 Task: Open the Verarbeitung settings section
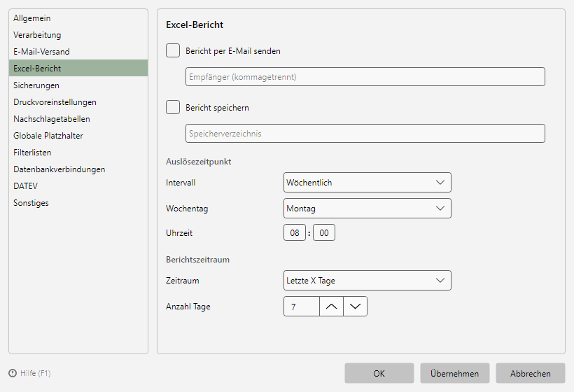coord(78,35)
